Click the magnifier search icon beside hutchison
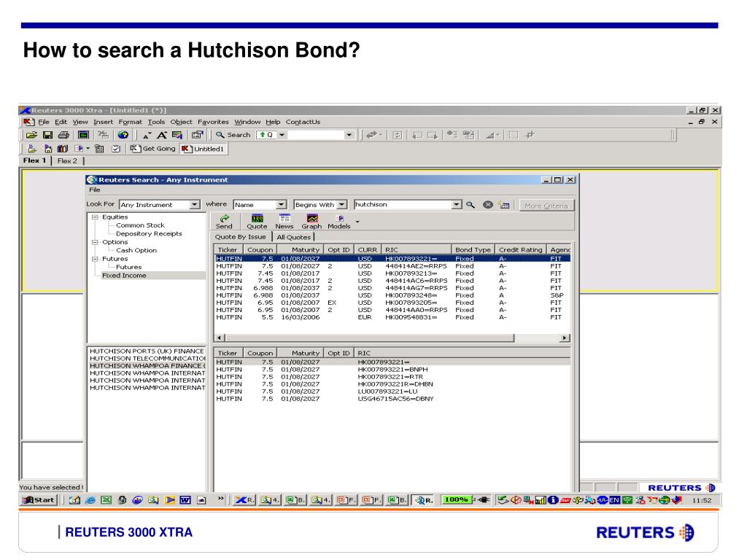This screenshot has width=747, height=560. [471, 205]
